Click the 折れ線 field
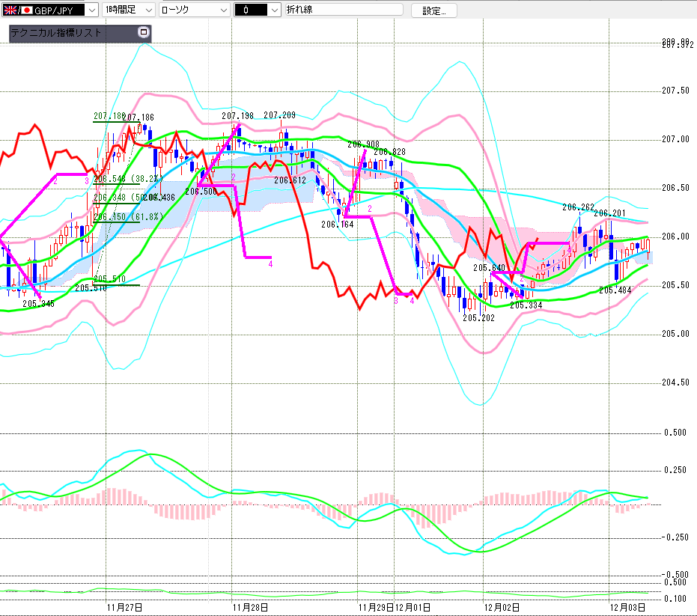Screen dimensions: 697x616 pos(342,10)
